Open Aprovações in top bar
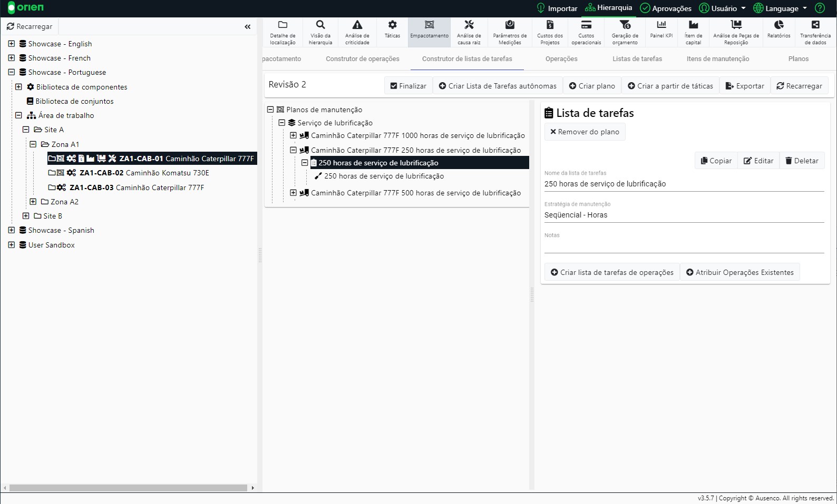Image resolution: width=837 pixels, height=504 pixels. point(666,8)
